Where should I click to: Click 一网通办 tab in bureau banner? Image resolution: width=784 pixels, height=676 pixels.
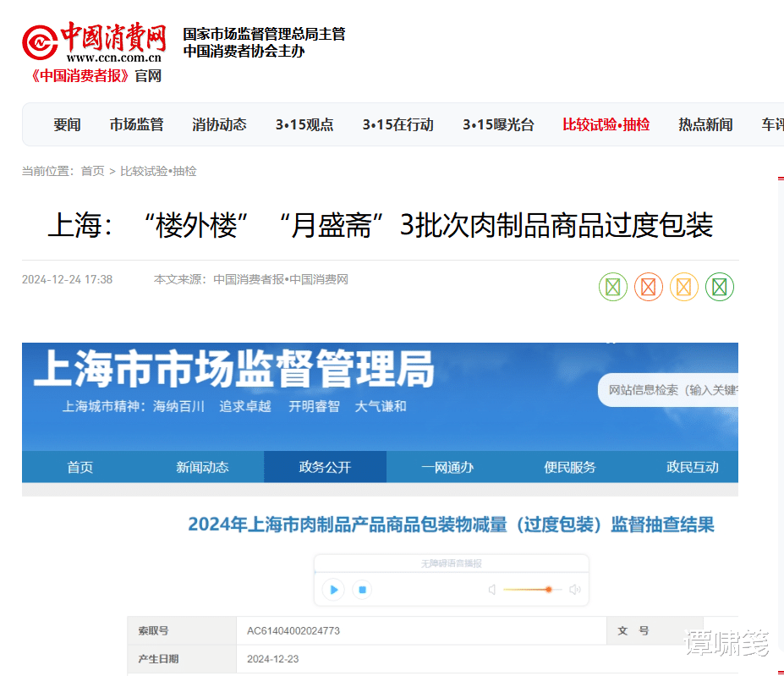coord(447,467)
